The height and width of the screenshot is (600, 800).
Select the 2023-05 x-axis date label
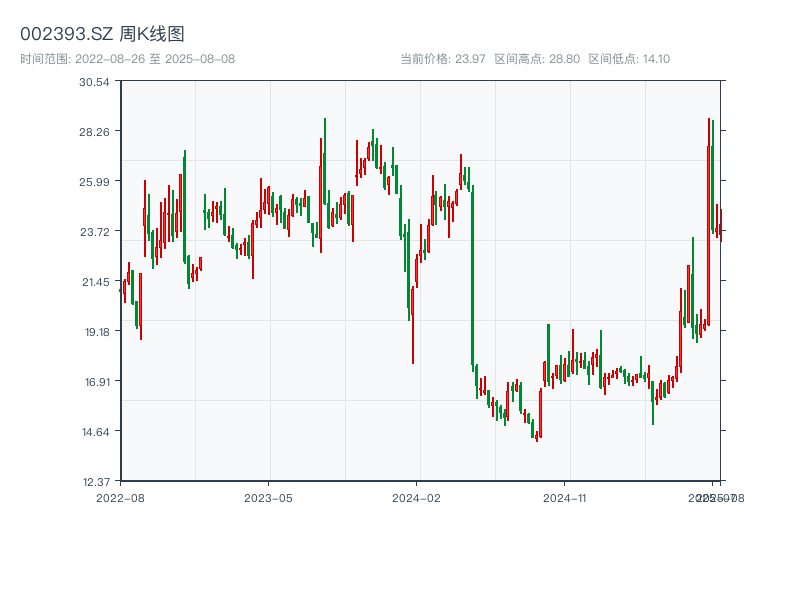click(x=268, y=497)
